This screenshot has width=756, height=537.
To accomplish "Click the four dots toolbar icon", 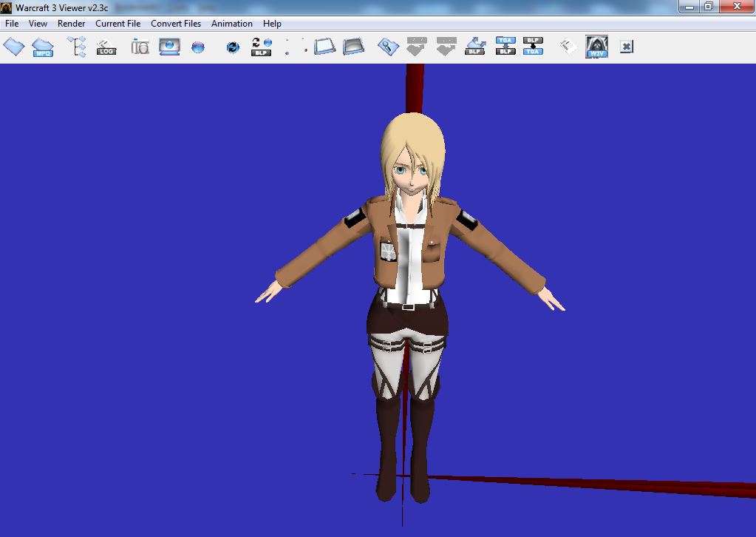I will pos(296,47).
